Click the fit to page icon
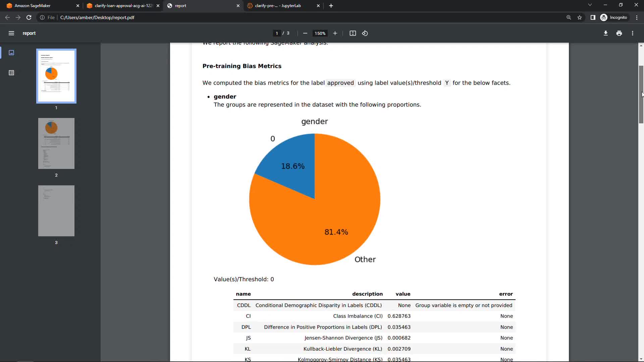The width and height of the screenshot is (644, 362). click(353, 33)
